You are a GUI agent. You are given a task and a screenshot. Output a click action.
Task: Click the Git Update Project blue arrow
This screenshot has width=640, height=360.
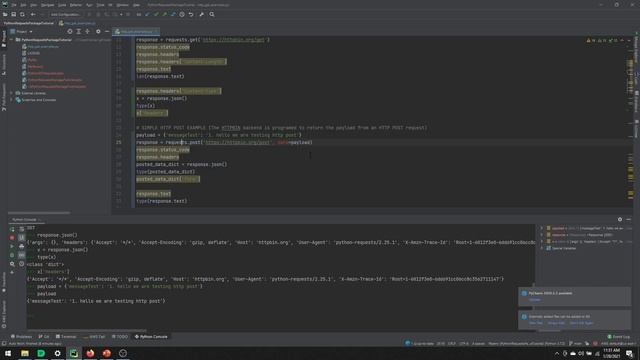pyautogui.click(x=147, y=14)
